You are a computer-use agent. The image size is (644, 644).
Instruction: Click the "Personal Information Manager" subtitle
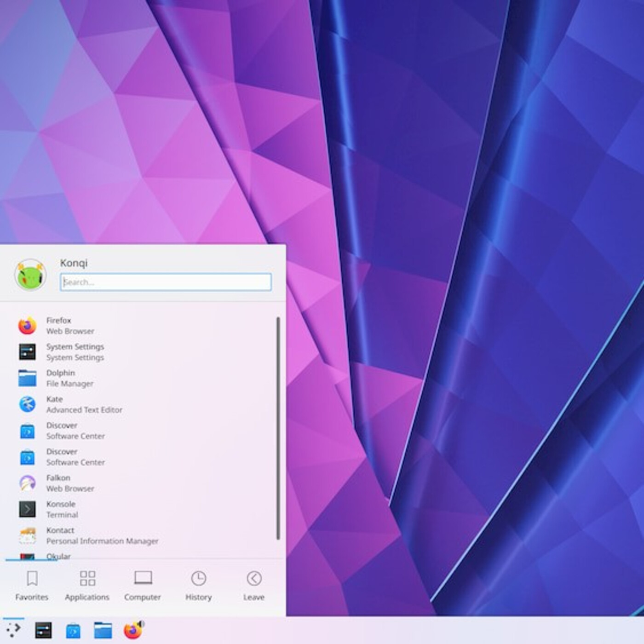click(102, 541)
